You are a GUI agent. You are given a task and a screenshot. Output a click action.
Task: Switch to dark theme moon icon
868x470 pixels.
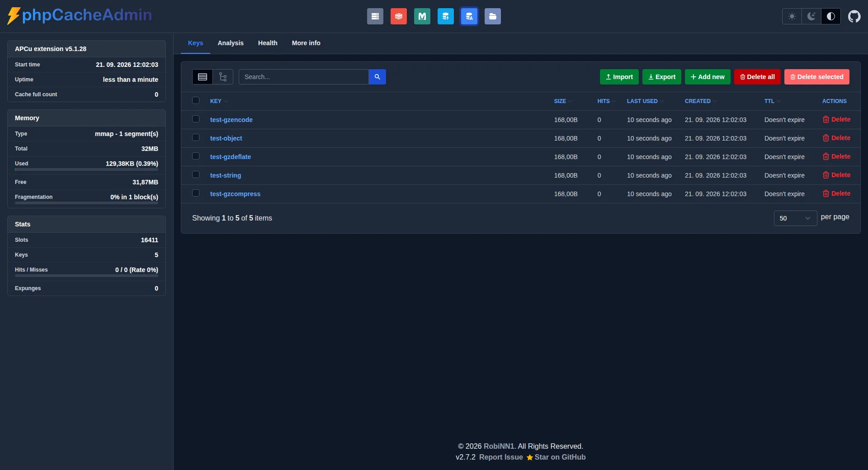point(811,16)
